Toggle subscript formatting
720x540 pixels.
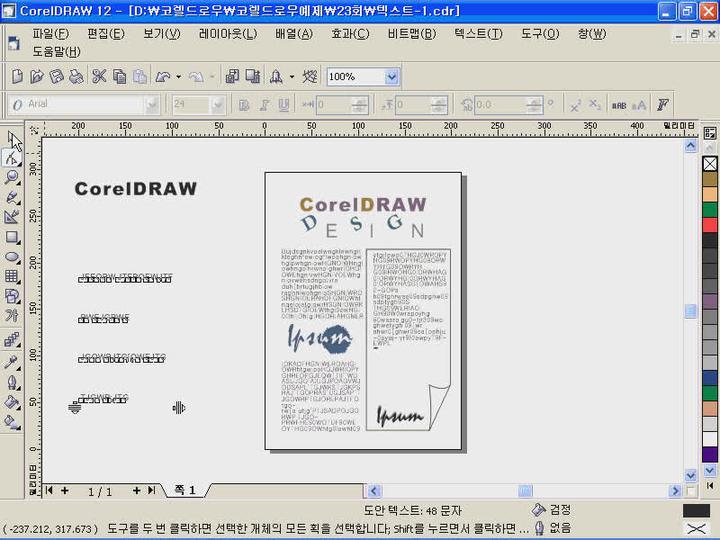pos(595,105)
